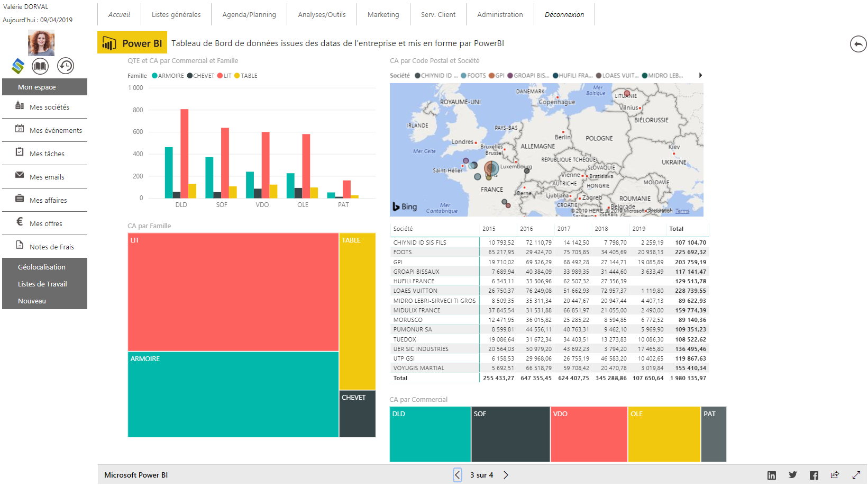Click the Mes affaires briefcase icon

(x=20, y=199)
